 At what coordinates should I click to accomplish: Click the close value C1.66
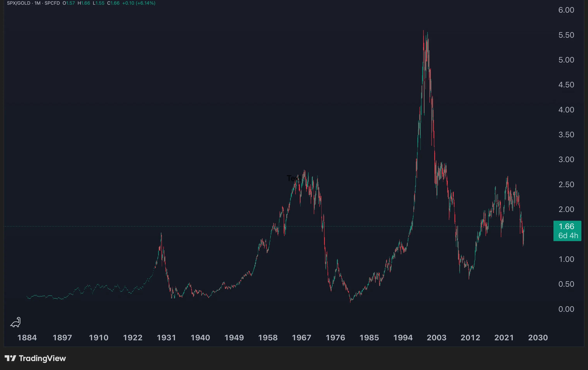[113, 3]
